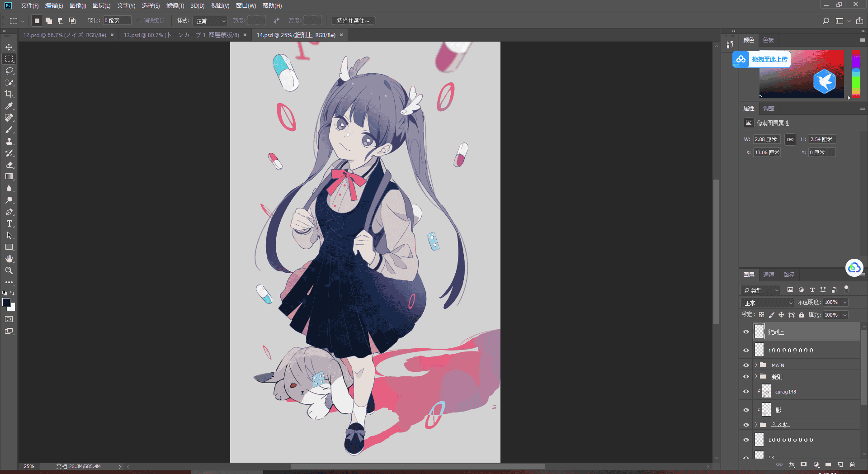Switch to the 通道 channels tab

click(x=769, y=275)
